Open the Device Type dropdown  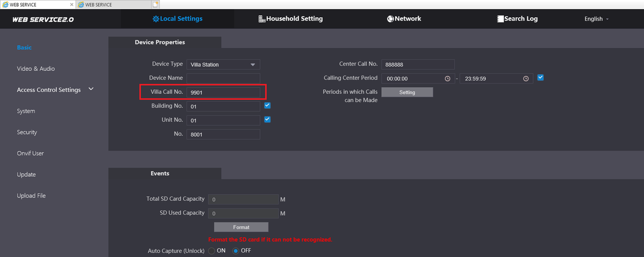point(252,65)
